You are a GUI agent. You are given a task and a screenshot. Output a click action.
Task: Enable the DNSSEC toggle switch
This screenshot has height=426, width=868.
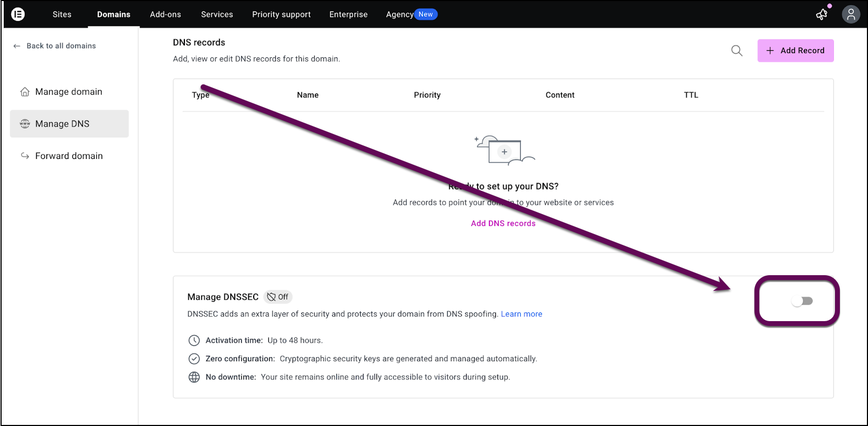point(802,301)
